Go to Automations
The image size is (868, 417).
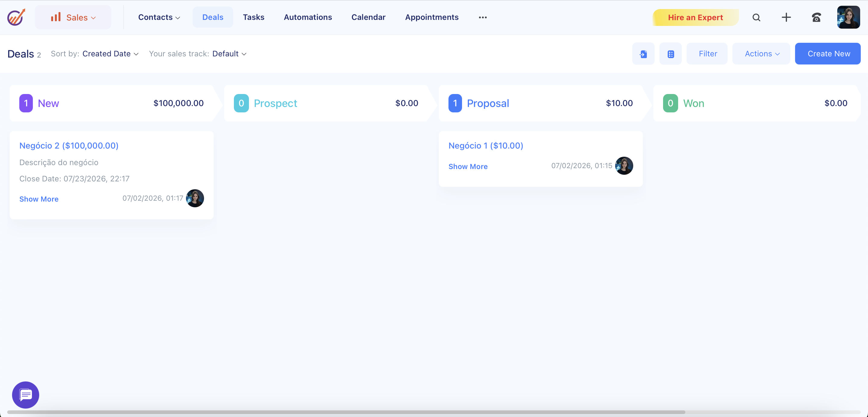308,17
